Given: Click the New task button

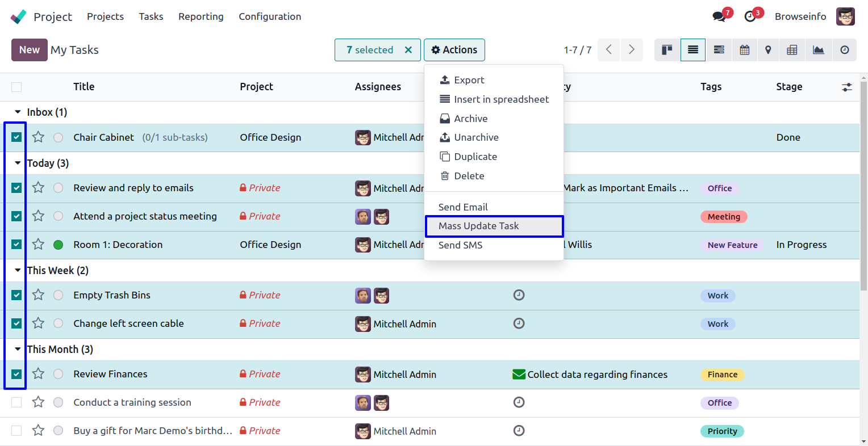Looking at the screenshot, I should (29, 50).
